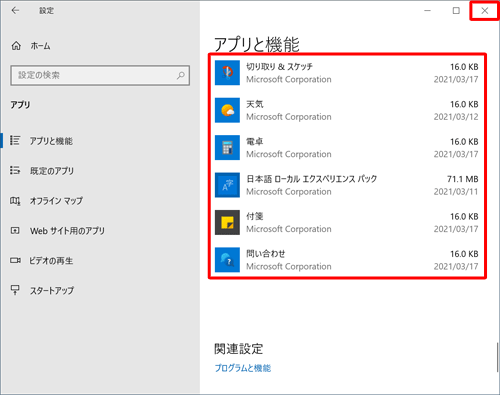The image size is (500, 395).
Task: Click the 切り取り & スケッチ app icon
Action: (227, 73)
